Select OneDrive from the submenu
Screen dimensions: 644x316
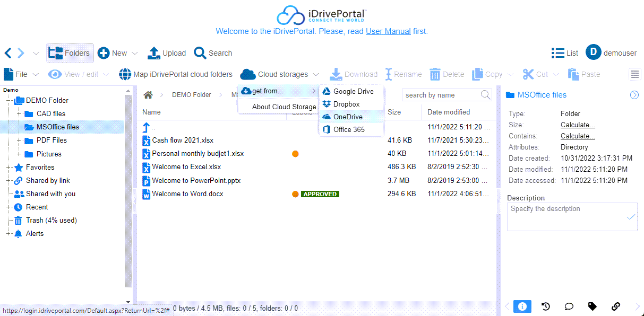click(348, 117)
